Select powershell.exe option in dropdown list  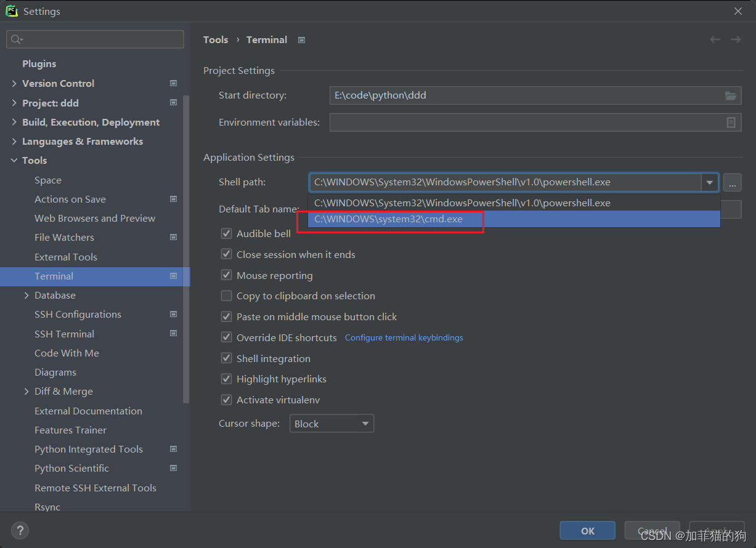pyautogui.click(x=514, y=203)
